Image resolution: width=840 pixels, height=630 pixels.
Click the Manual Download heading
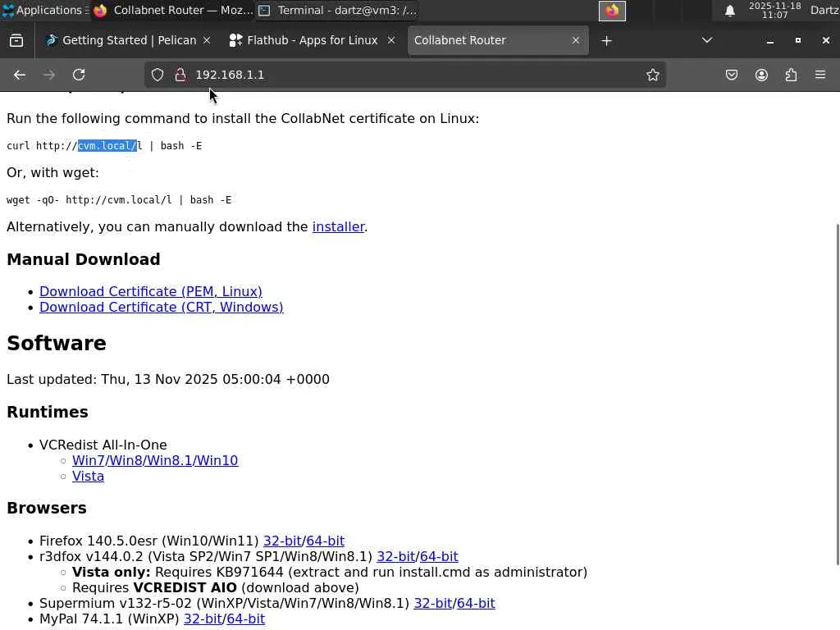pyautogui.click(x=83, y=259)
